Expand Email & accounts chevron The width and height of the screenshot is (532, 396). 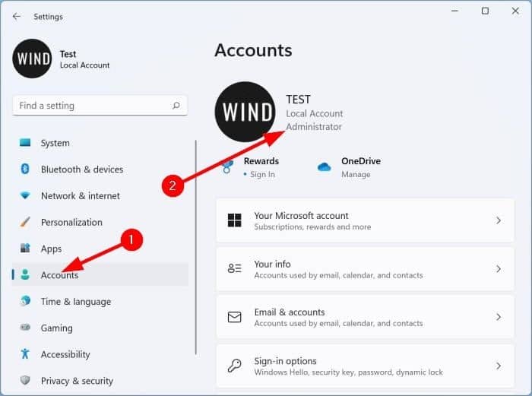[499, 317]
